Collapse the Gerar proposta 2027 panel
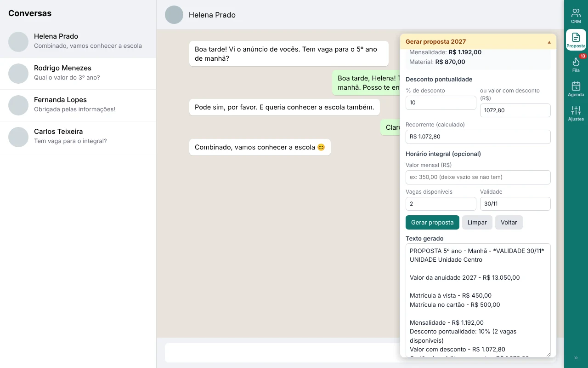Screen dimensions: 588x368 pos(549,42)
